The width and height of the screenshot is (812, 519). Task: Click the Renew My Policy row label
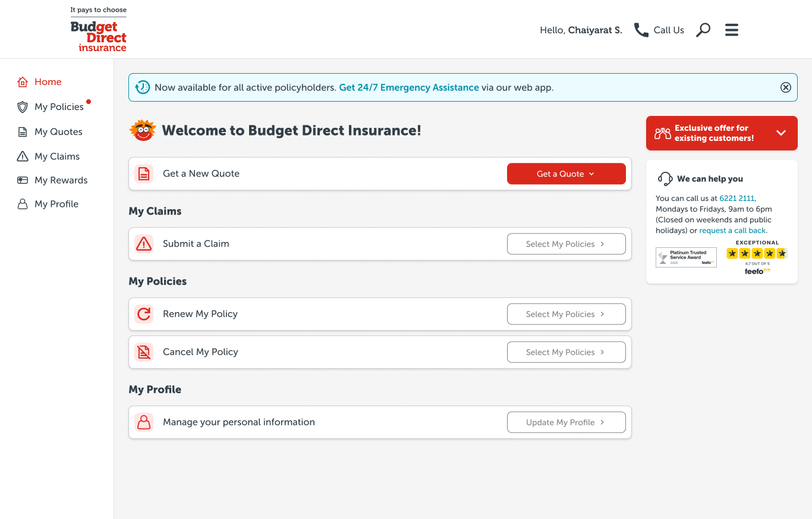pos(200,314)
